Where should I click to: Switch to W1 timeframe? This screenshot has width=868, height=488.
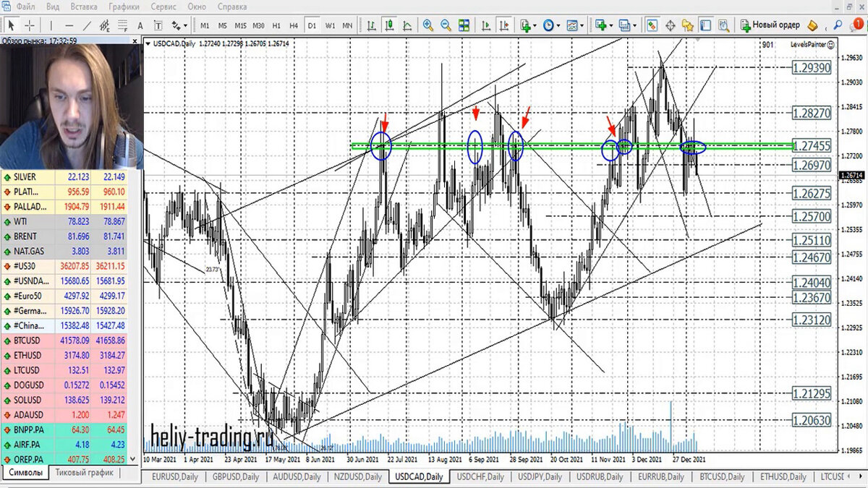330,25
